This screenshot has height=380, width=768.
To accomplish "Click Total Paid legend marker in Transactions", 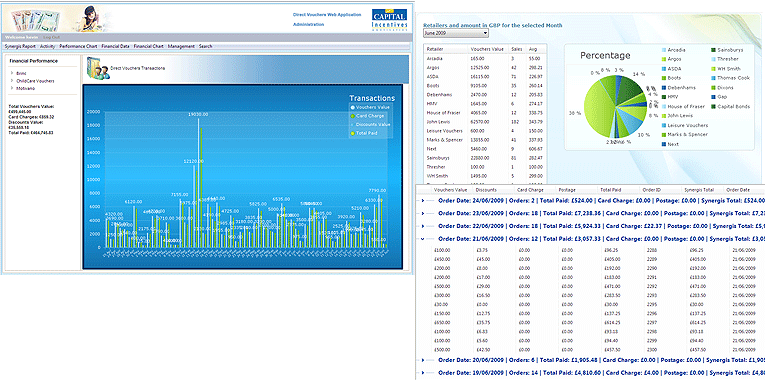I will point(353,133).
